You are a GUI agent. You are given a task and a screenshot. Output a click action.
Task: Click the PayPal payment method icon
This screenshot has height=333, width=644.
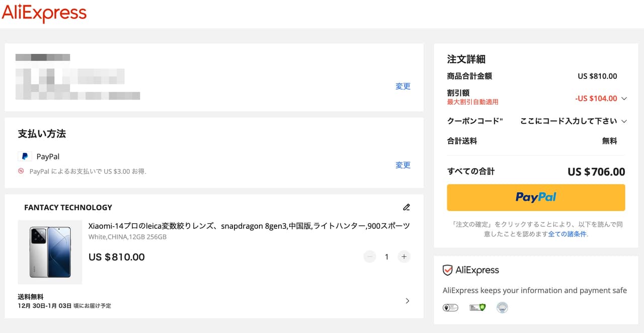click(x=24, y=156)
